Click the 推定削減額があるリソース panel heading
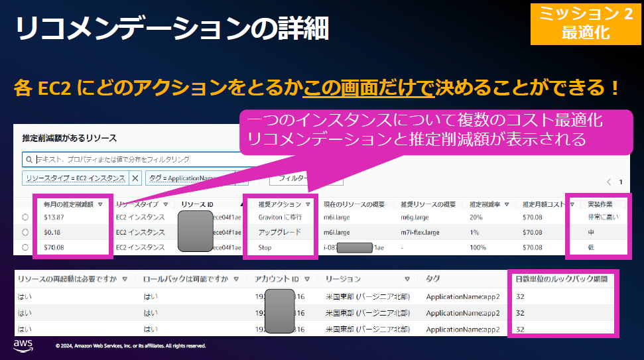The image size is (644, 360). point(70,139)
